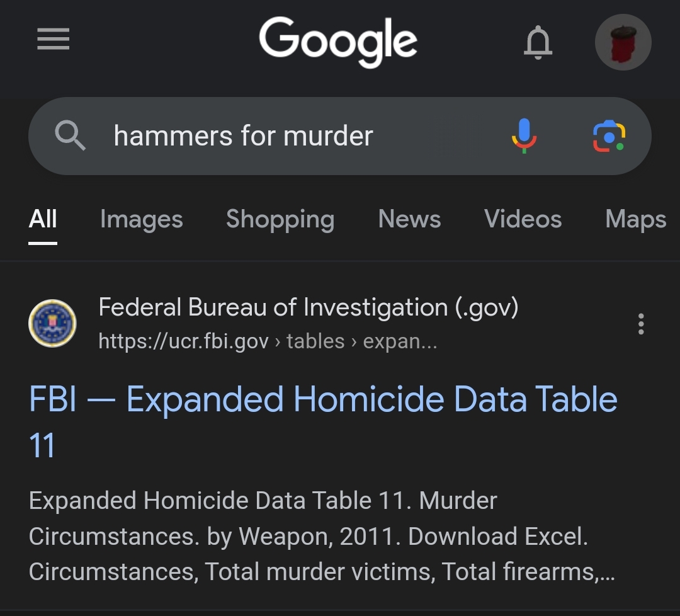This screenshot has width=680, height=616.
Task: Focus the "hammers for murder" search field
Action: [283, 135]
